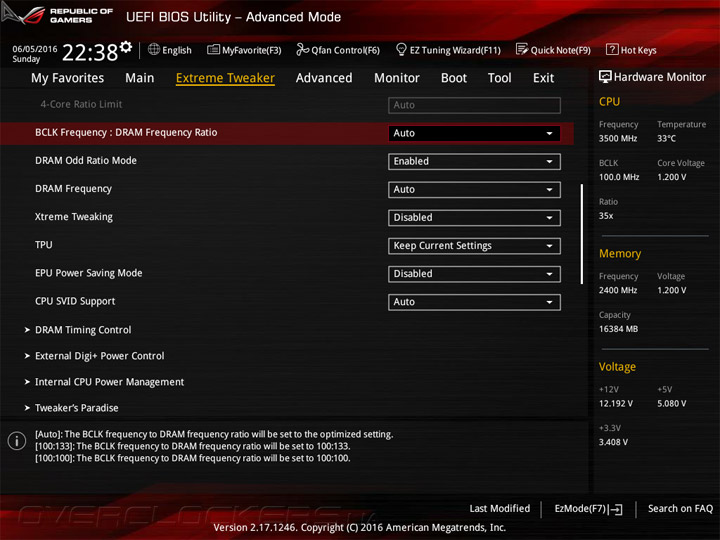Open MyFavorite(F3) list icon
This screenshot has width=720, height=540.
(213, 49)
